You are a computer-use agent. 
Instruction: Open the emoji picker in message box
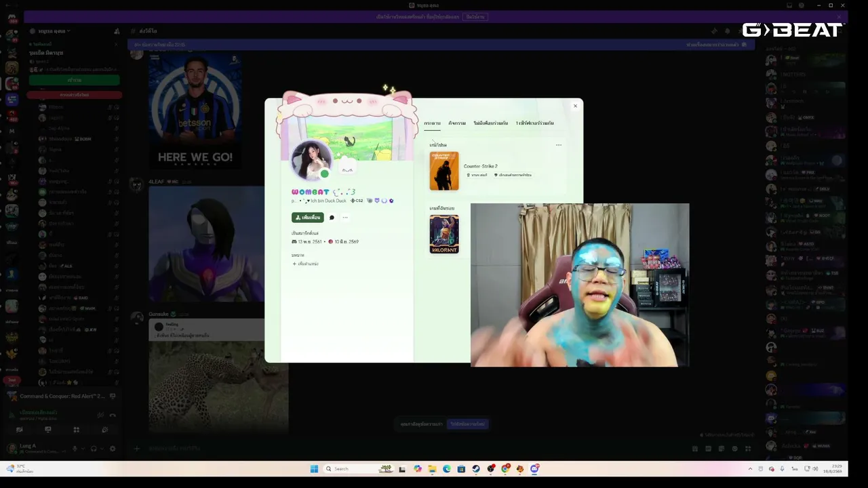click(x=734, y=449)
